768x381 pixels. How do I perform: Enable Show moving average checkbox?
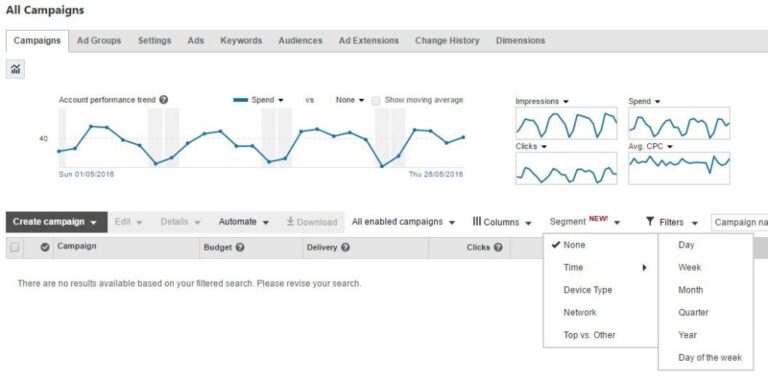tap(376, 101)
